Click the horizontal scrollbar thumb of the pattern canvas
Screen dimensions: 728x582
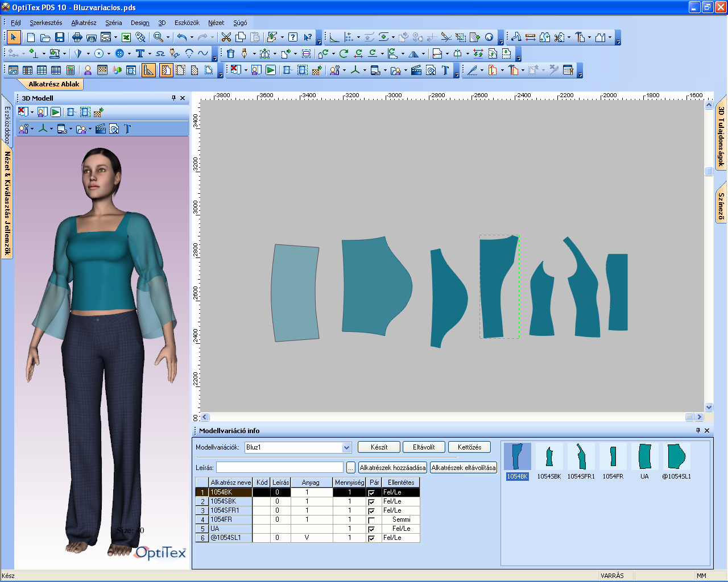[x=689, y=417]
